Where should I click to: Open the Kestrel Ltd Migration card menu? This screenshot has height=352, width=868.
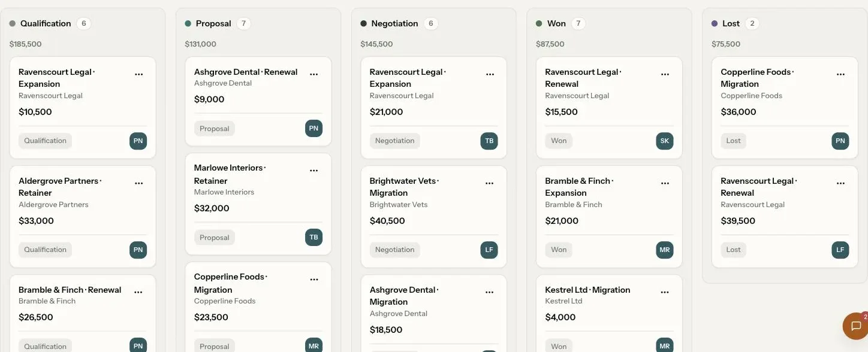coord(665,292)
